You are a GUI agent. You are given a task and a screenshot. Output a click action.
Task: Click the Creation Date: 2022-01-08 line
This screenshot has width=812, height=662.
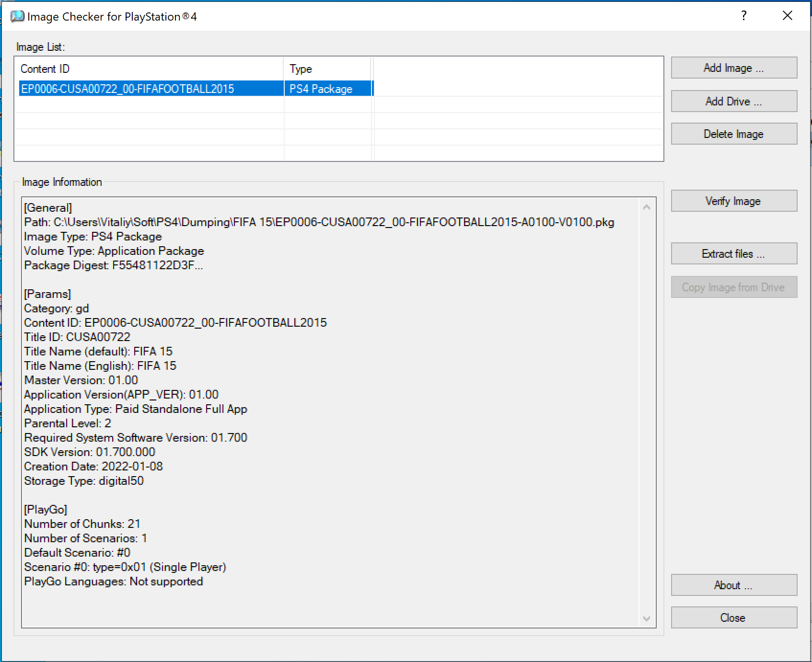click(93, 467)
